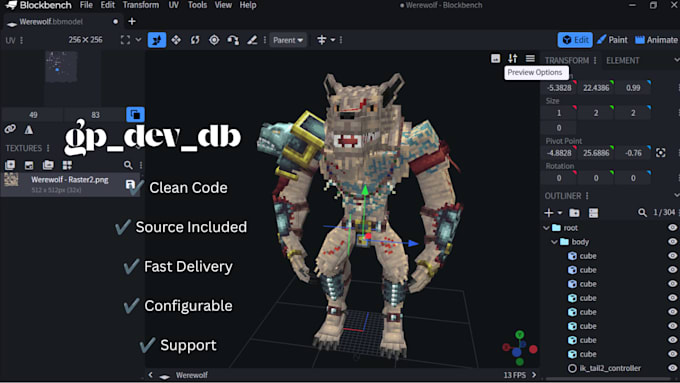Image resolution: width=680 pixels, height=383 pixels.
Task: Switch to Paint mode
Action: click(612, 40)
